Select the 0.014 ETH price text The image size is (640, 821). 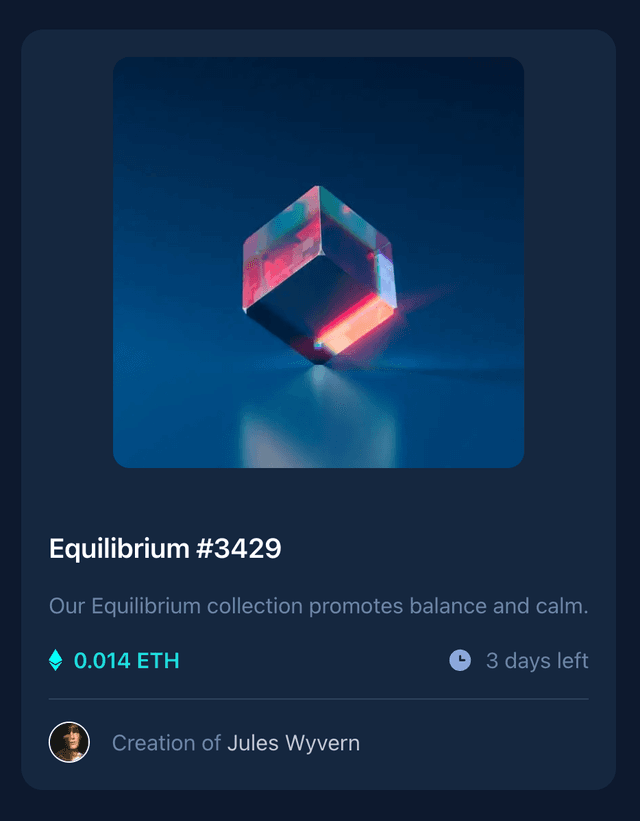[x=127, y=661]
